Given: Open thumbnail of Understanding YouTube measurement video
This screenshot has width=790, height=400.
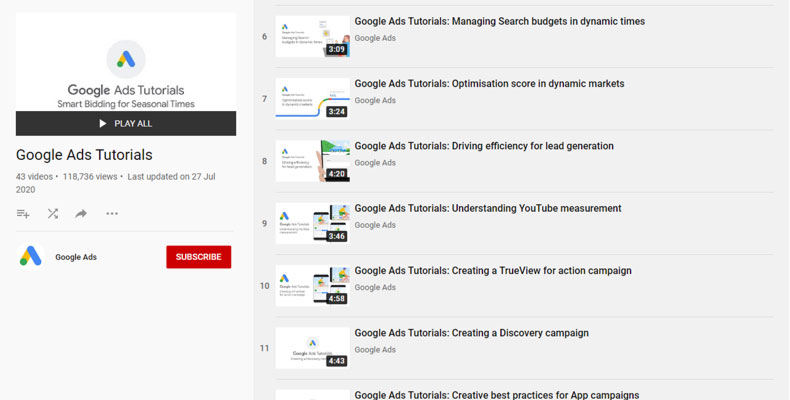Looking at the screenshot, I should (312, 223).
